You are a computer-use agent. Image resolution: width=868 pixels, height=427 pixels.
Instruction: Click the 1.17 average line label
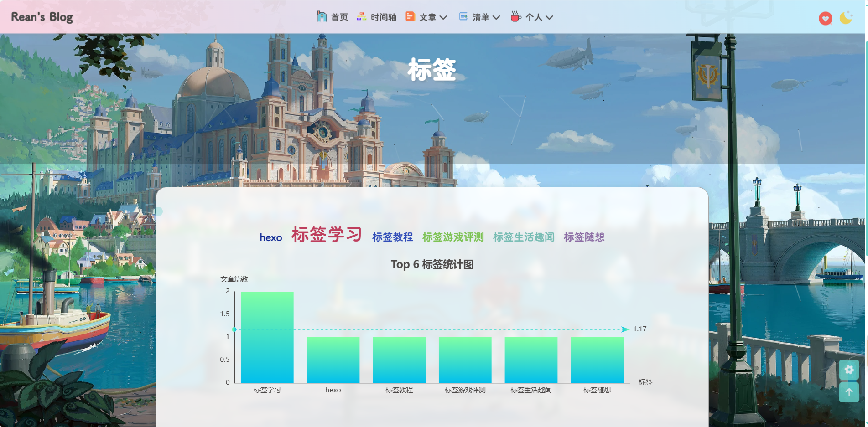(639, 329)
